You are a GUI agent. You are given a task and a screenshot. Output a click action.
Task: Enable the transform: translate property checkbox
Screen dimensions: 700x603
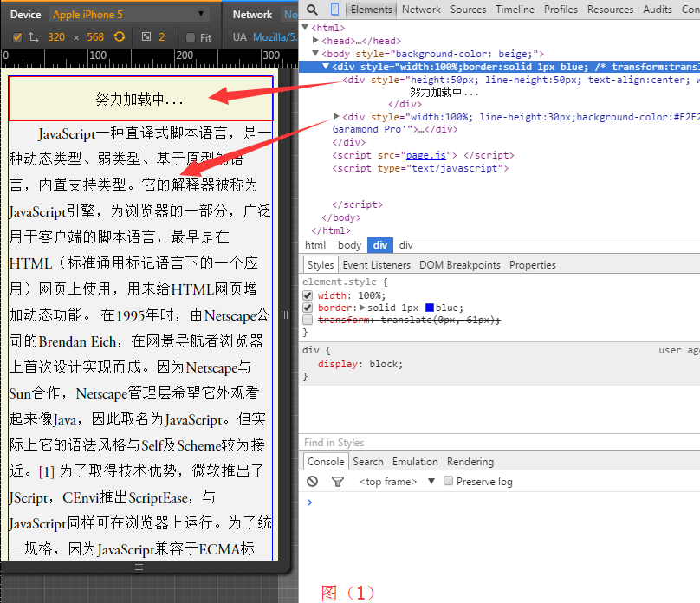[308, 320]
